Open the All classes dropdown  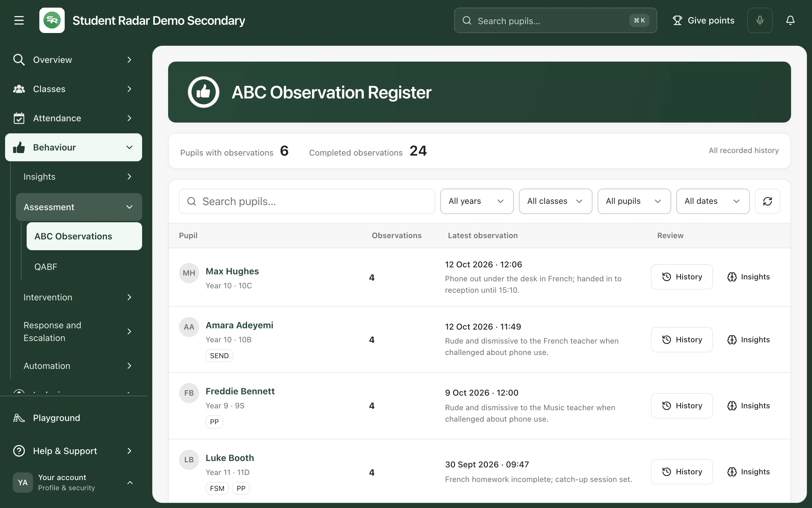[555, 201]
